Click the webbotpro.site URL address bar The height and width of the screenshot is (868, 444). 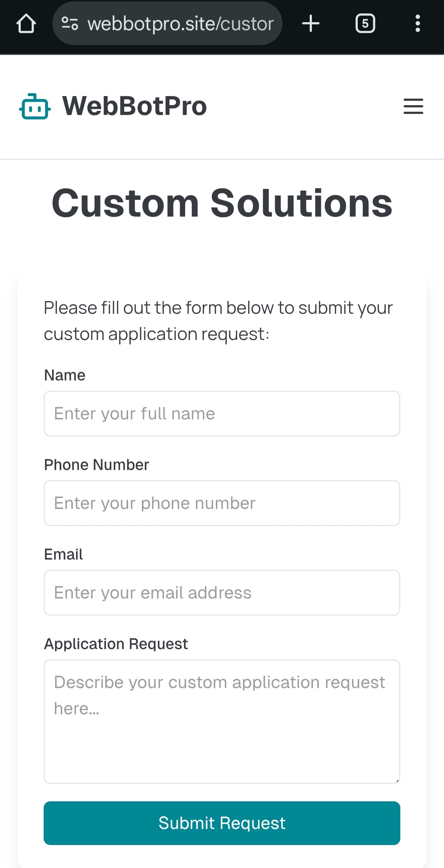[x=181, y=24]
